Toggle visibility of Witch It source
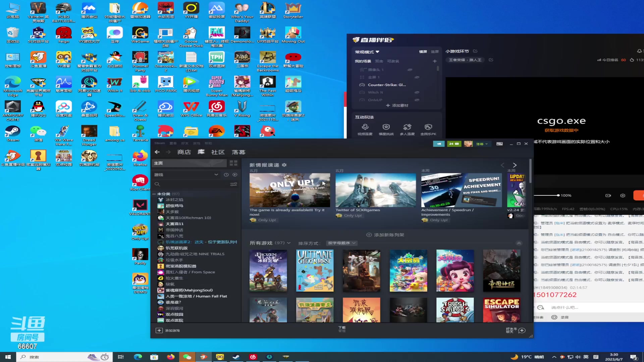The height and width of the screenshot is (362, 644). (x=417, y=92)
